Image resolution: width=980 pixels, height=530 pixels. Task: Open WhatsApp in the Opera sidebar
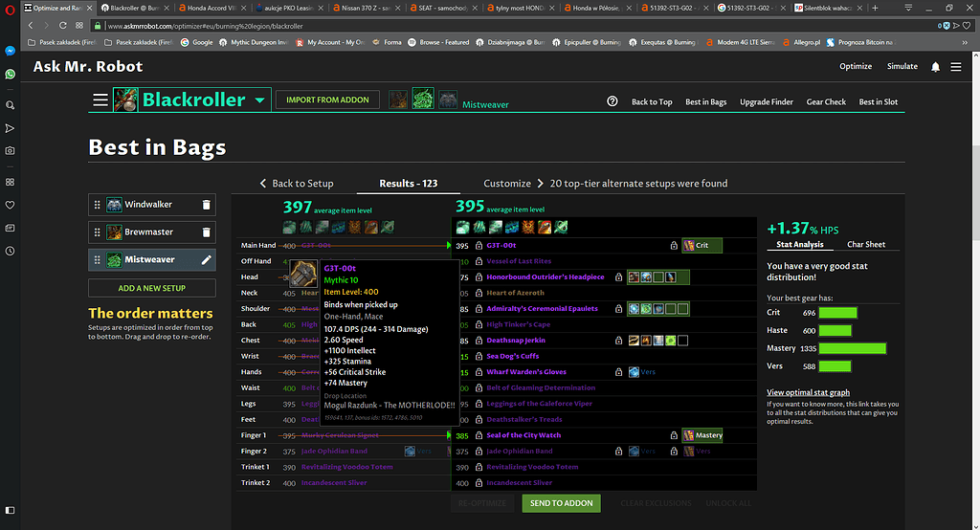(x=10, y=74)
